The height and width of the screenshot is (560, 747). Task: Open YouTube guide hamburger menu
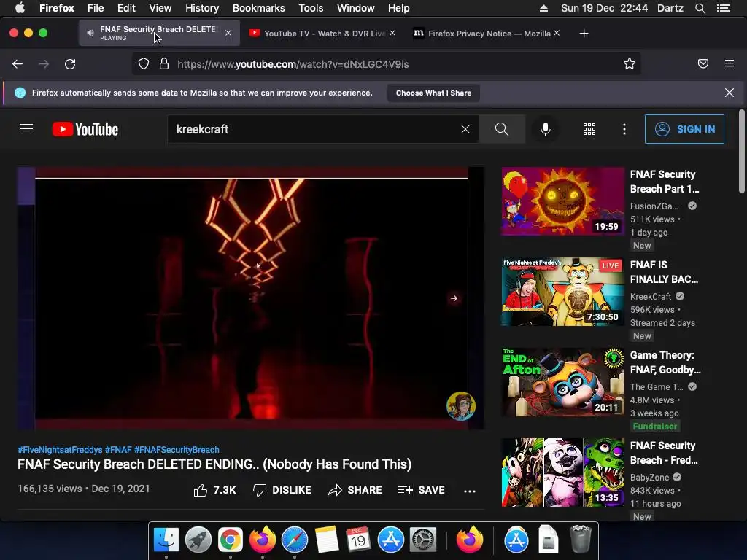(26, 129)
